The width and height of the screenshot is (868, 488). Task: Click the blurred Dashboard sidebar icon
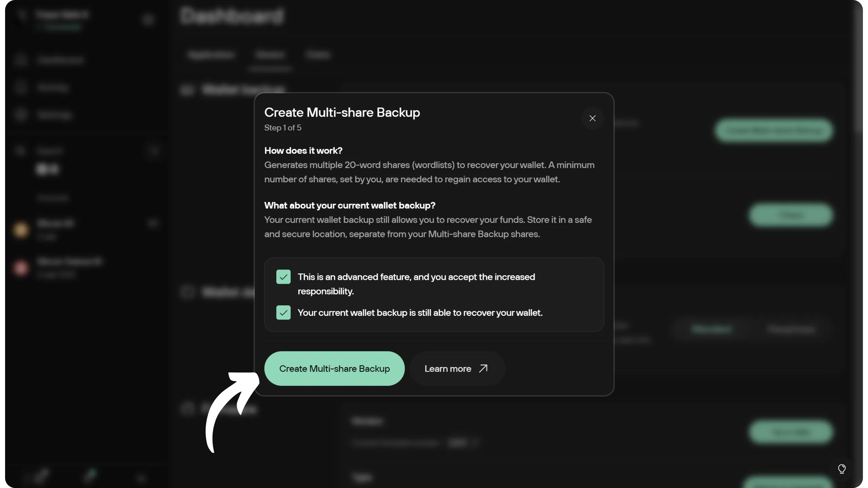click(21, 60)
